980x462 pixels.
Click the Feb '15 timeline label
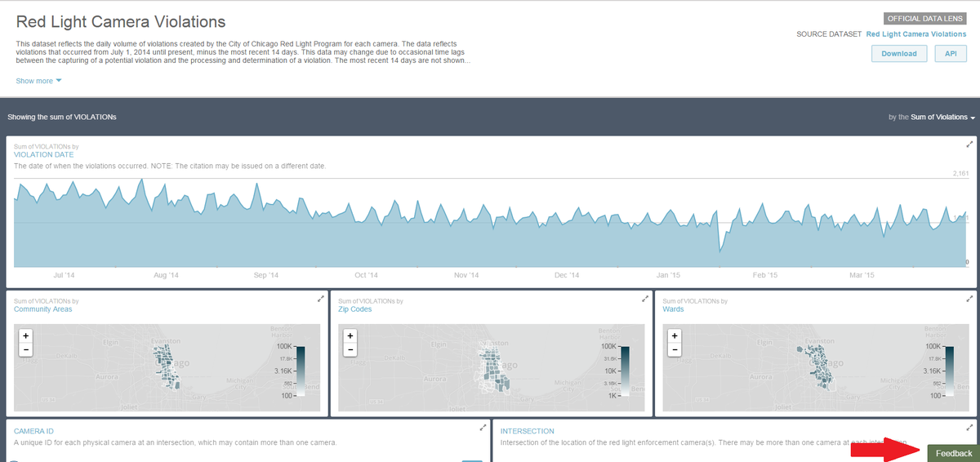(x=765, y=275)
